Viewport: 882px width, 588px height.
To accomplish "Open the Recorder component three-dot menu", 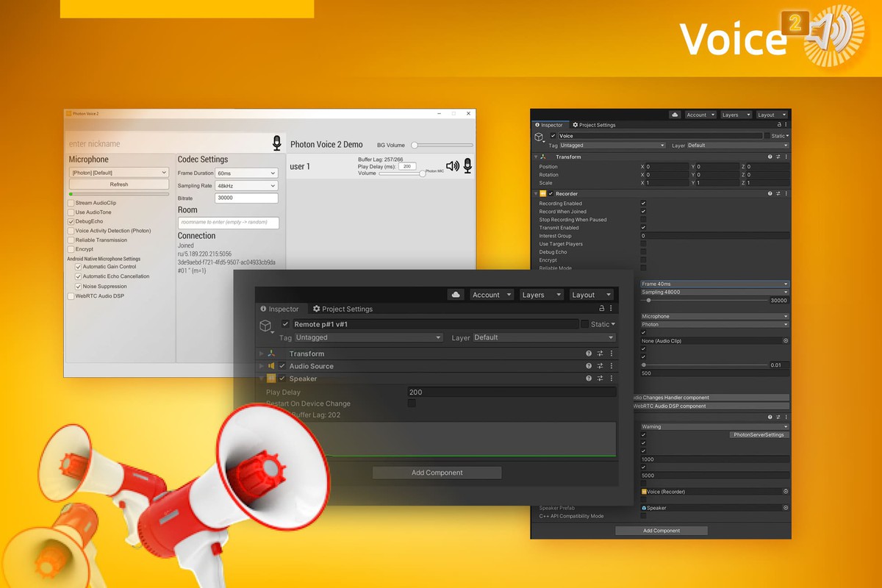I will [x=786, y=193].
